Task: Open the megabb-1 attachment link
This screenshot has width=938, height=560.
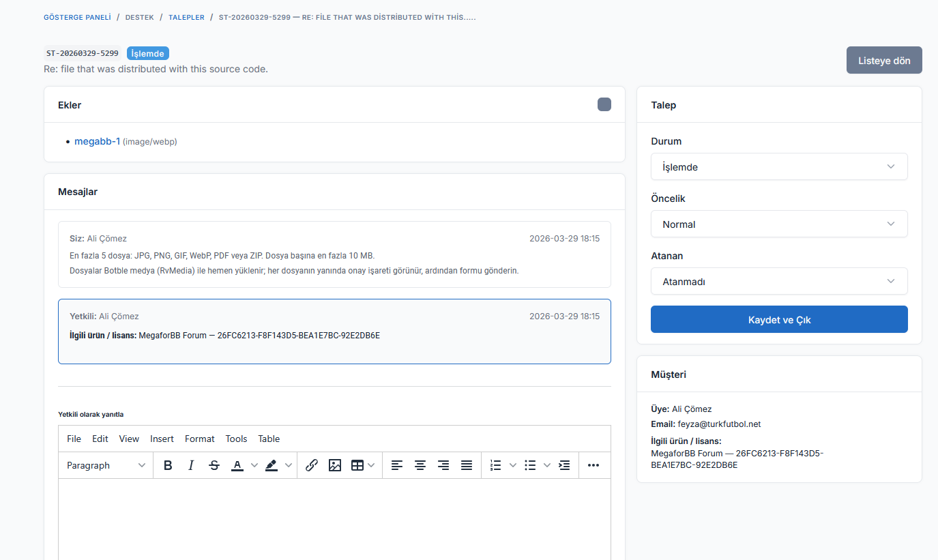Action: click(x=97, y=141)
